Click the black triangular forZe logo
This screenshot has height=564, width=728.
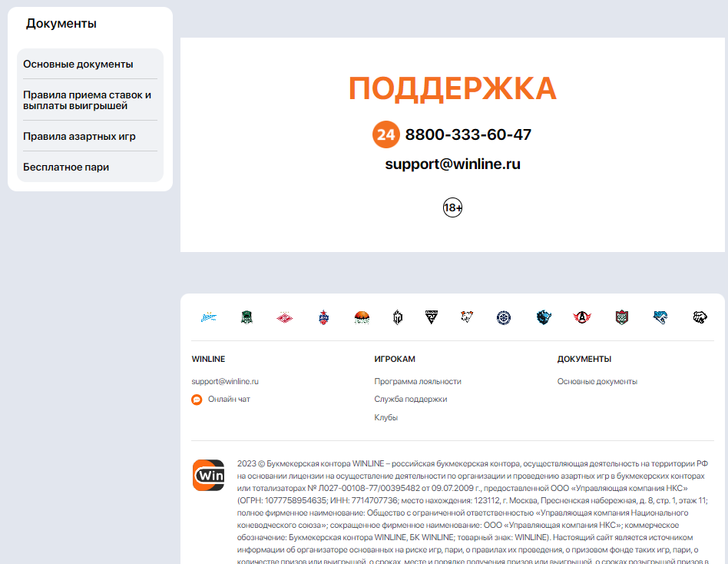[432, 317]
